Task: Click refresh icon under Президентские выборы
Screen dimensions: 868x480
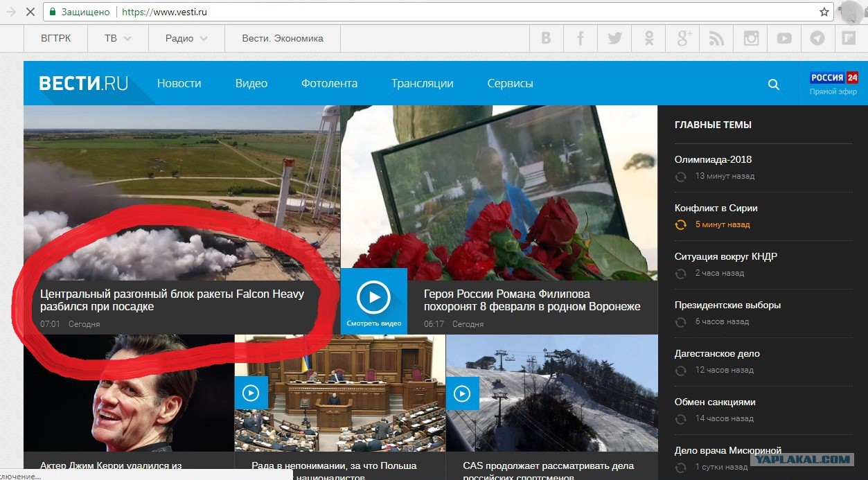Action: coord(681,322)
